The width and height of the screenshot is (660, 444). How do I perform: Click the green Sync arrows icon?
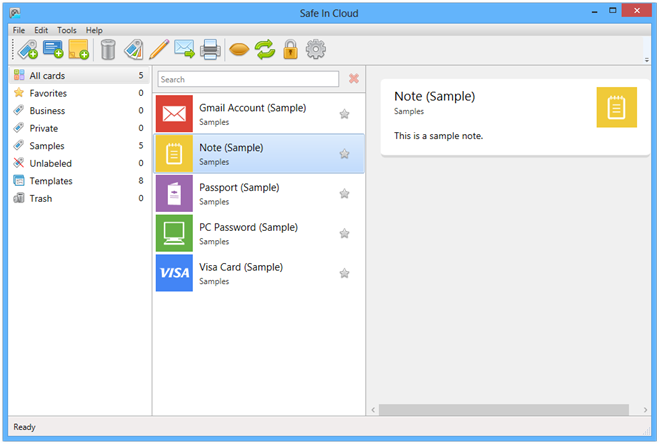pos(265,50)
